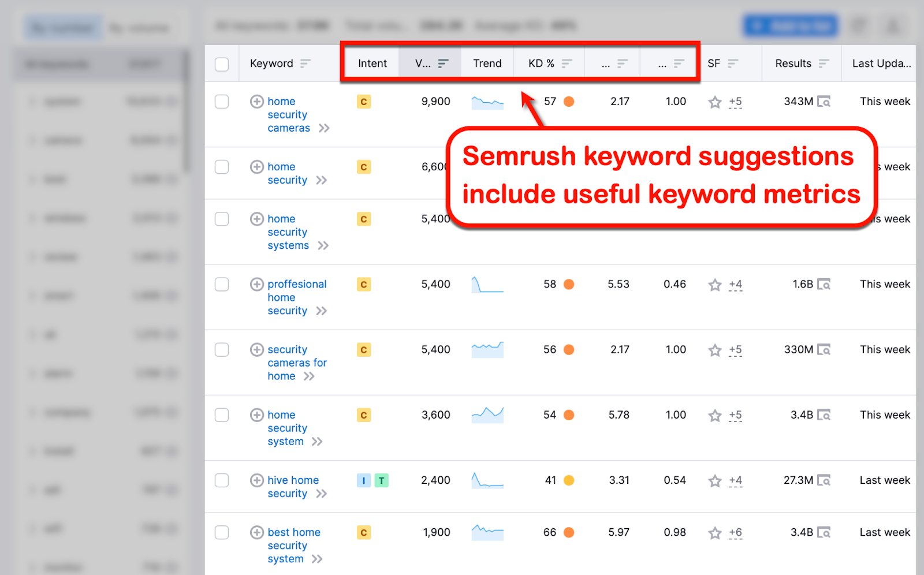Click the star icon for 'security cameras for home'
The width and height of the screenshot is (924, 575).
pos(715,350)
